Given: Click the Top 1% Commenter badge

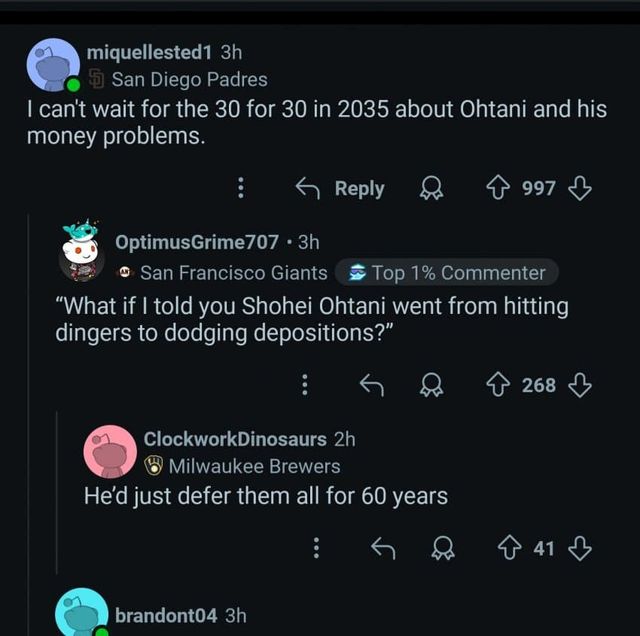Looking at the screenshot, I should click(446, 273).
